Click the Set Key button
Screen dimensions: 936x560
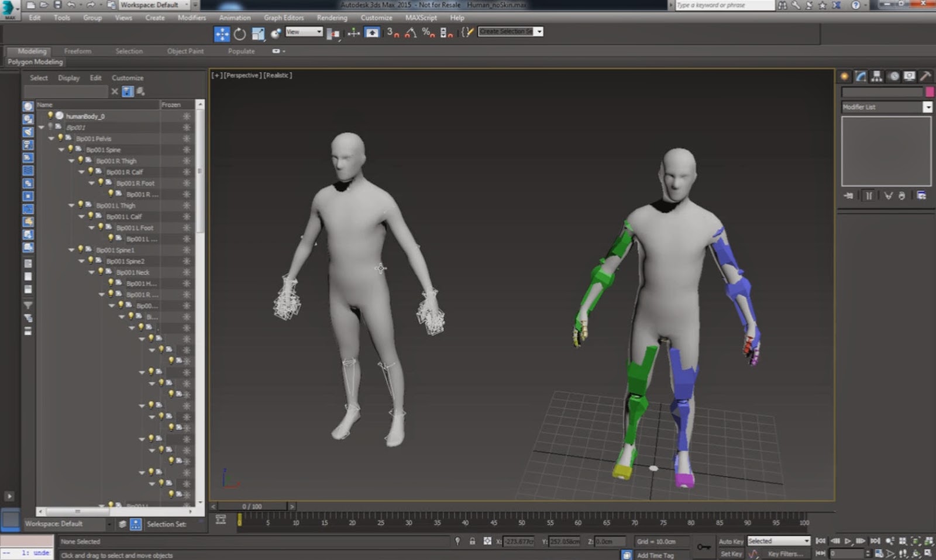pyautogui.click(x=731, y=554)
